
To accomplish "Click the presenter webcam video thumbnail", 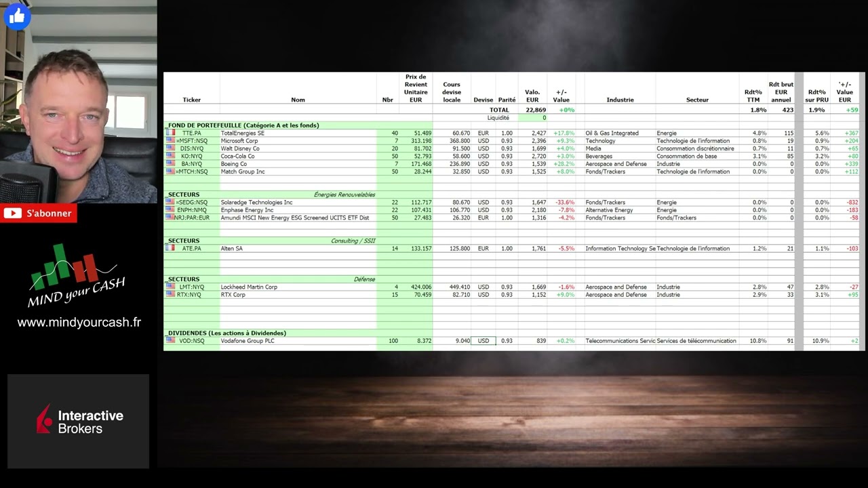I will point(79,102).
